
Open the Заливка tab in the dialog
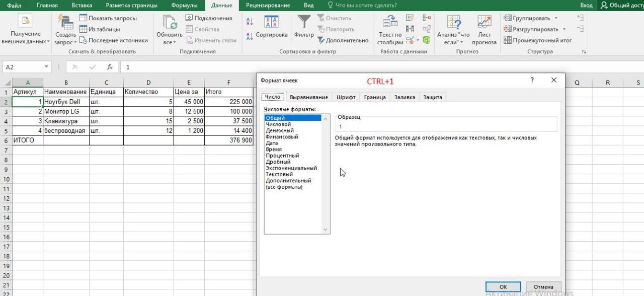click(x=405, y=97)
